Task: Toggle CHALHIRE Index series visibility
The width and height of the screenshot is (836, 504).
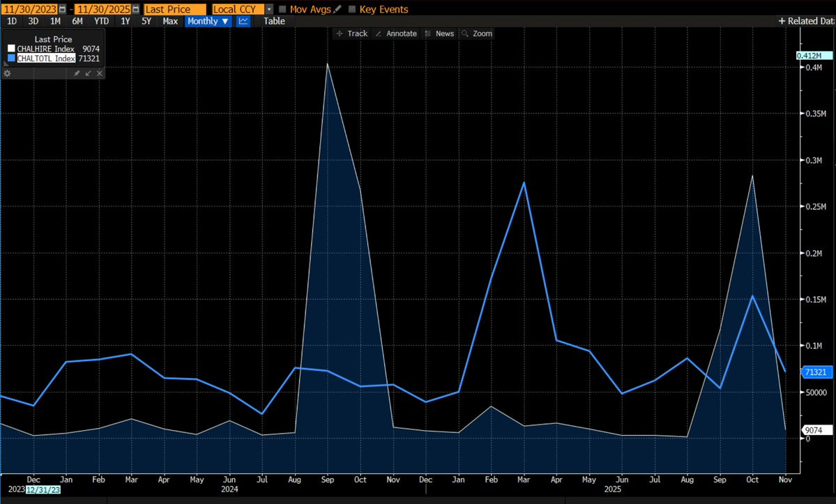Action: point(11,48)
